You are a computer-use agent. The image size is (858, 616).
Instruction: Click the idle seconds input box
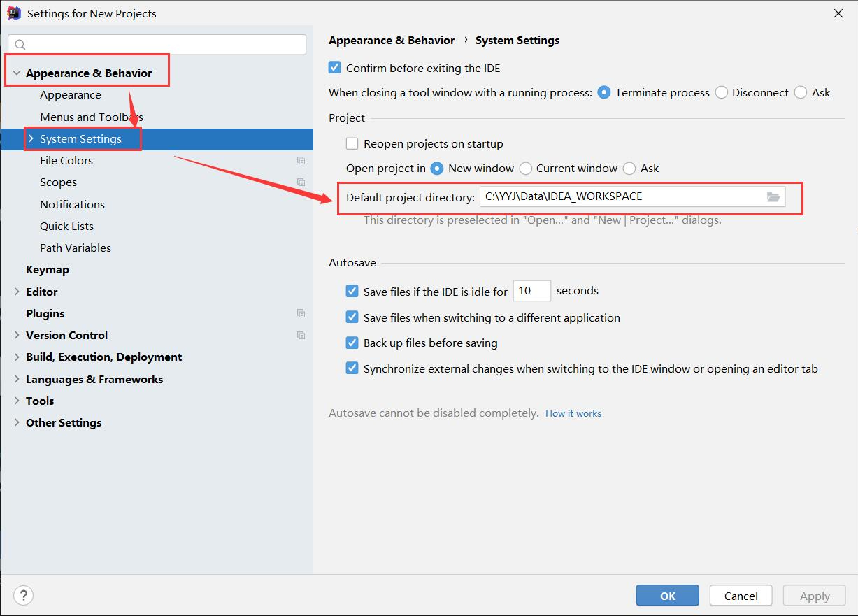[532, 291]
